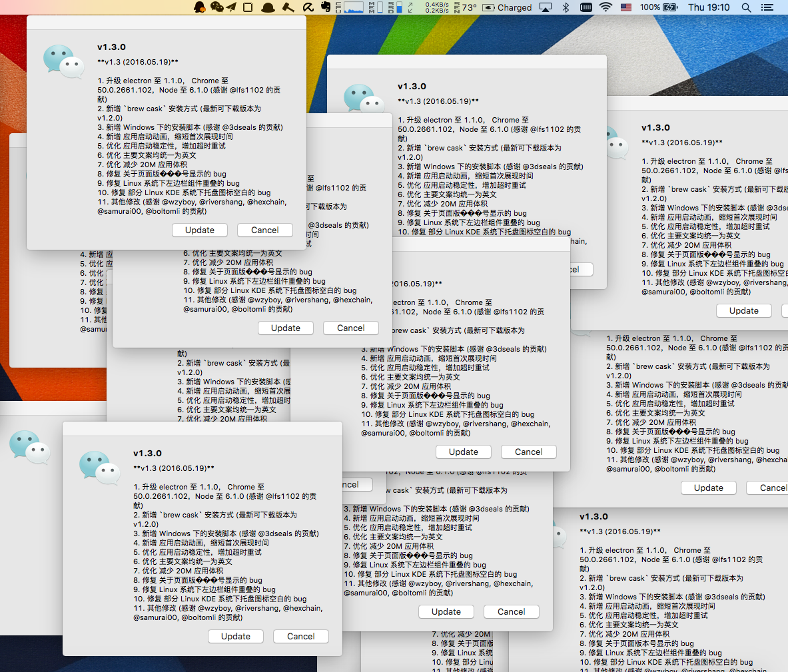
Task: Click the WeChat bubbles icon in top-left dialog
Action: tap(64, 61)
